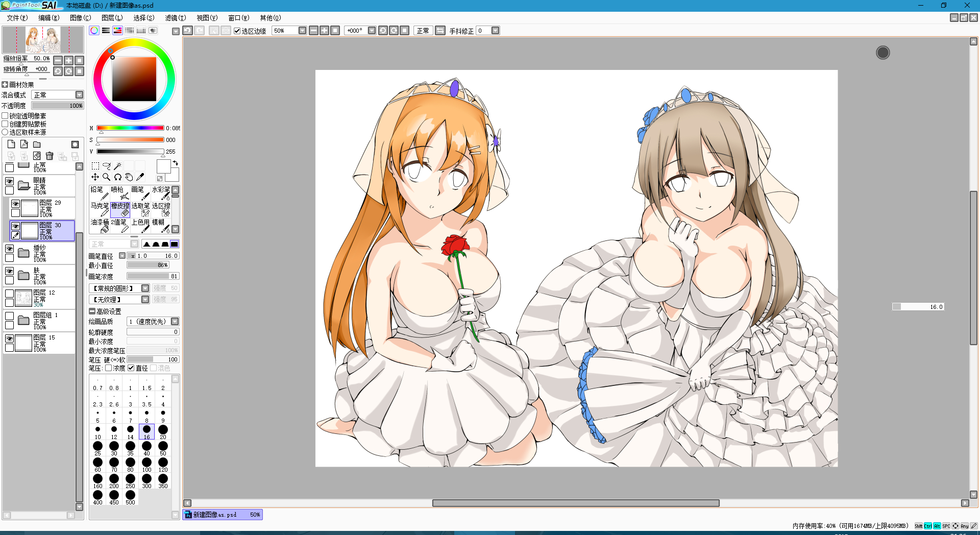
Task: Show hidden 图层 12 layer
Action: [x=9, y=294]
